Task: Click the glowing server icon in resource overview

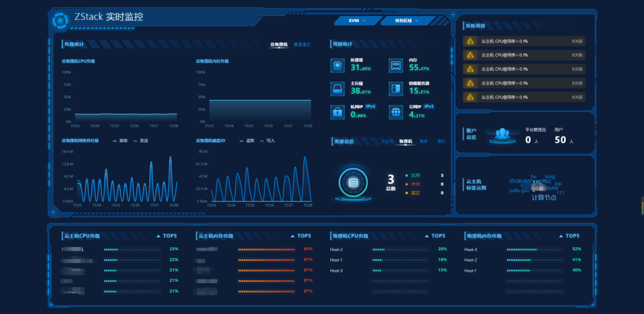Action: [353, 183]
